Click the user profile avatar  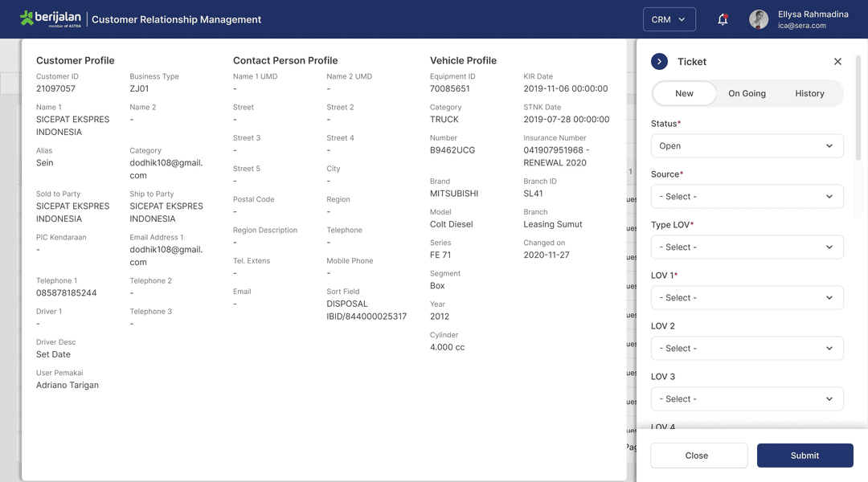coord(759,19)
